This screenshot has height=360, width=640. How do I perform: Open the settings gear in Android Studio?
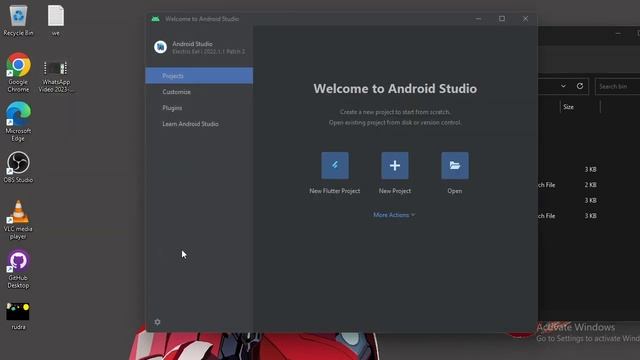pos(157,322)
